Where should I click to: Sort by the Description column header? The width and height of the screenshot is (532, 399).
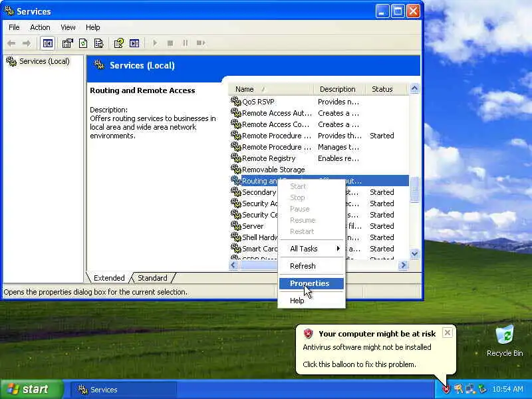tap(340, 89)
